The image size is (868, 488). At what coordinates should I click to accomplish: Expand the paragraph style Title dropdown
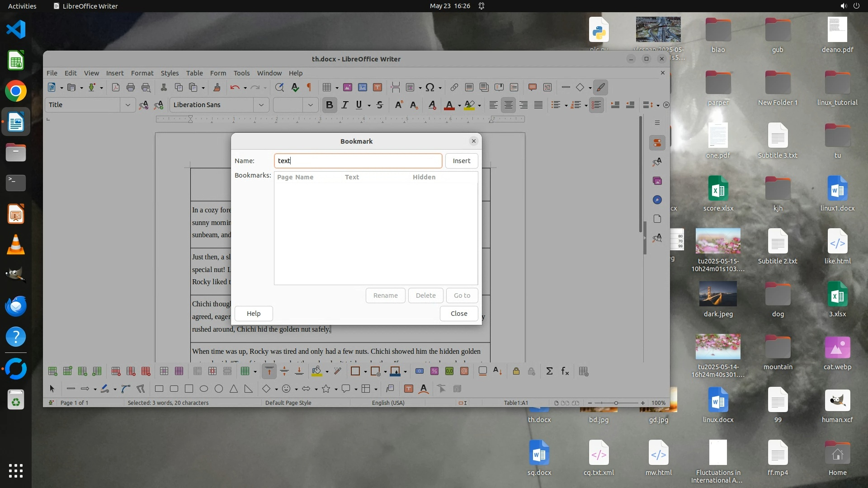click(127, 105)
